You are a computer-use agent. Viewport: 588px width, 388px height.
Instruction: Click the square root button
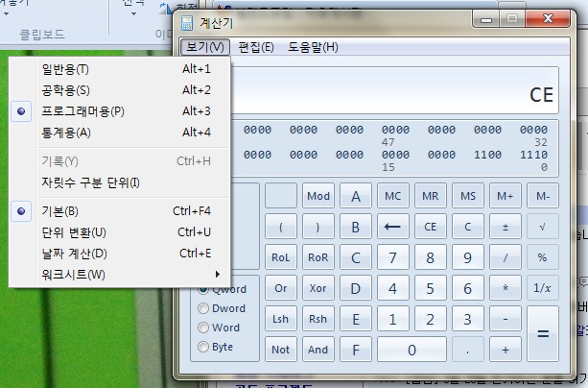(543, 227)
